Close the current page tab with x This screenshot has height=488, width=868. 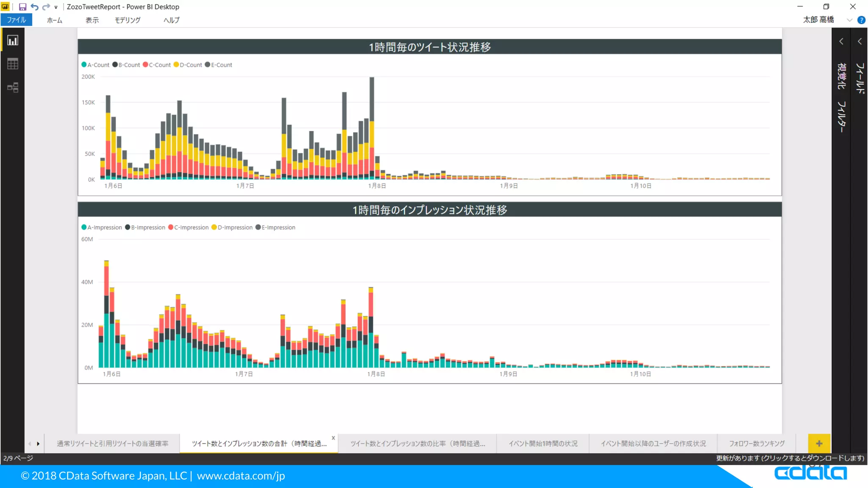pos(333,438)
